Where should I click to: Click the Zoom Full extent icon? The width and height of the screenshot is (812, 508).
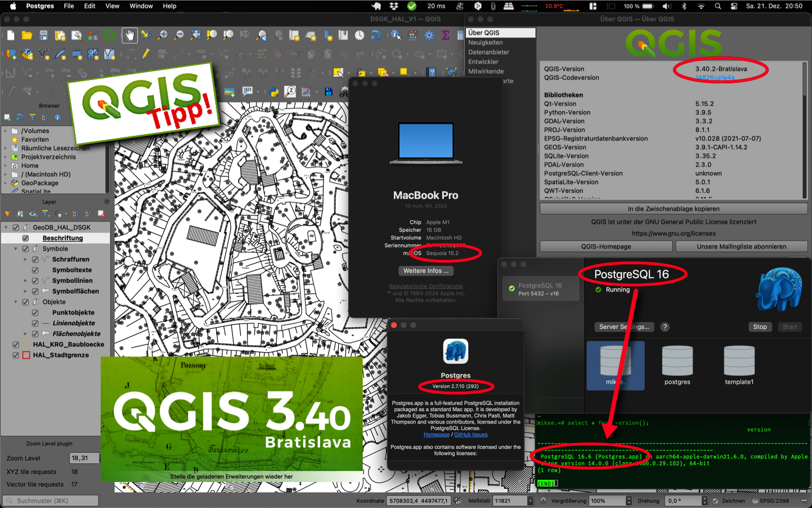point(195,35)
